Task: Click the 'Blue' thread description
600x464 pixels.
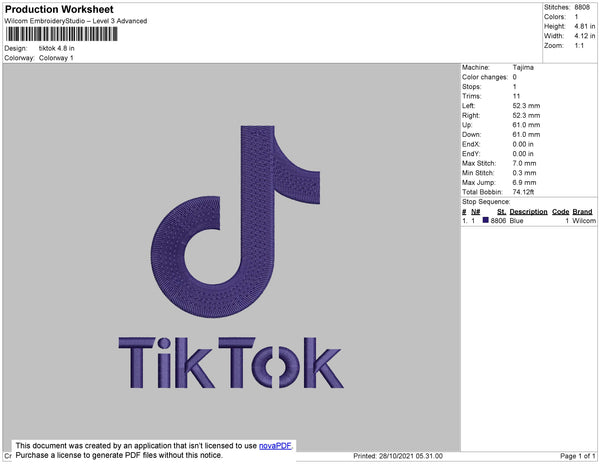Action: pos(516,221)
